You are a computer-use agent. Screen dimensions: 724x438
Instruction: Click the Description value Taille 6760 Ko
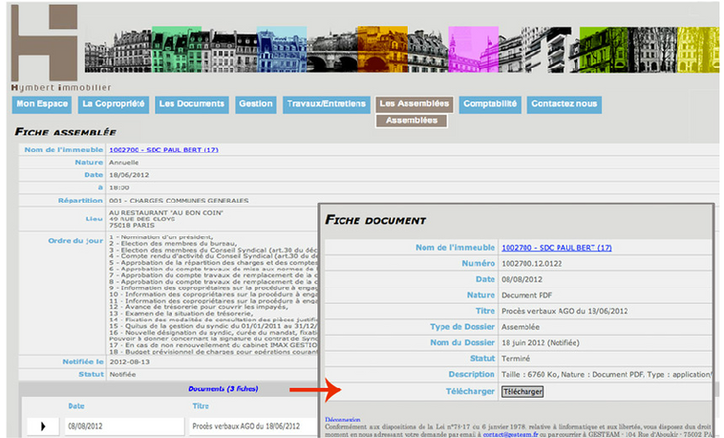coord(606,374)
